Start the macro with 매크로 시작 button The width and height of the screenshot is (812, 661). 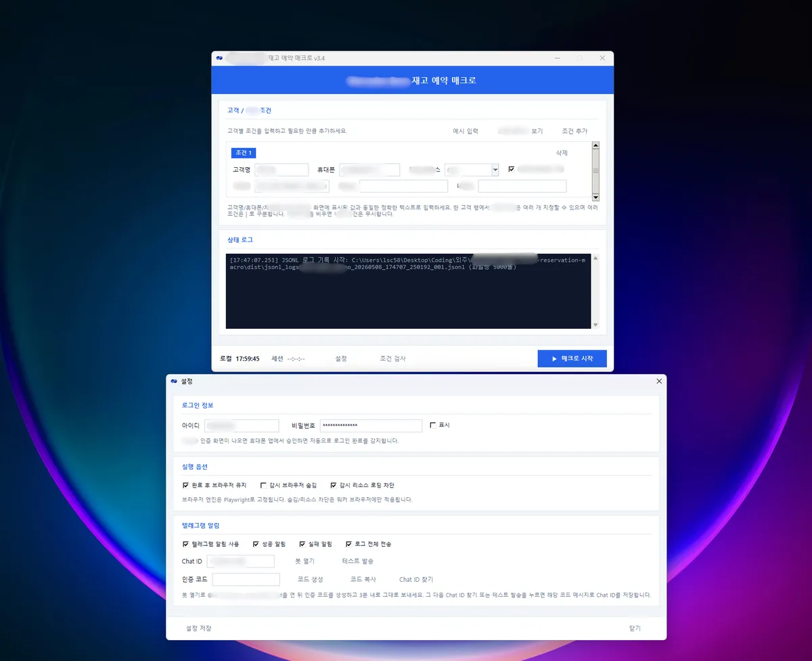[572, 359]
